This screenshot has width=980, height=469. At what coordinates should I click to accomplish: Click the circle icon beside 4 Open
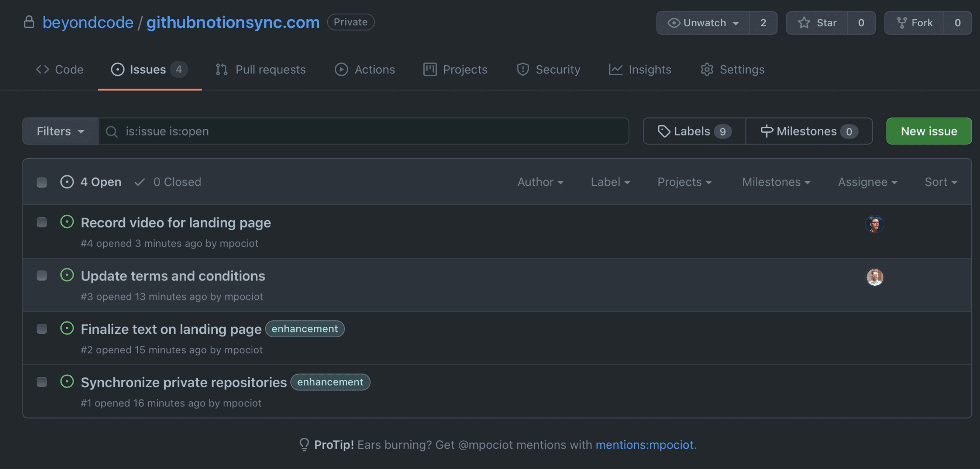click(67, 182)
